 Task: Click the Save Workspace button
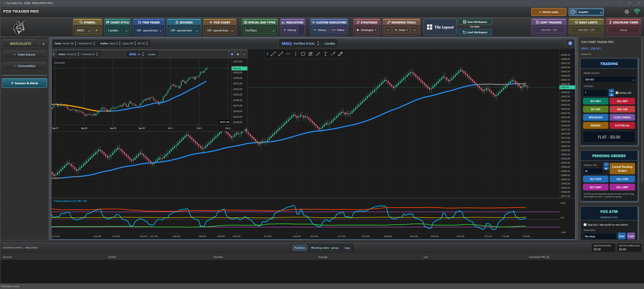[475, 22]
